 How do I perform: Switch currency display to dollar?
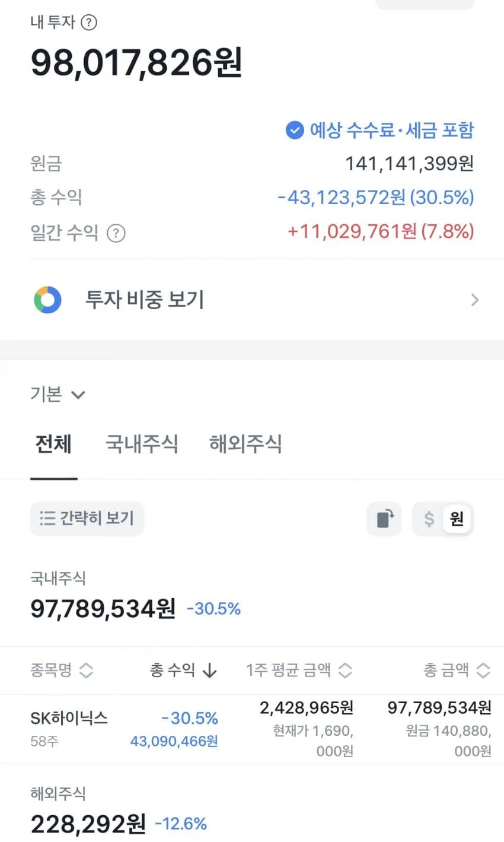click(429, 519)
